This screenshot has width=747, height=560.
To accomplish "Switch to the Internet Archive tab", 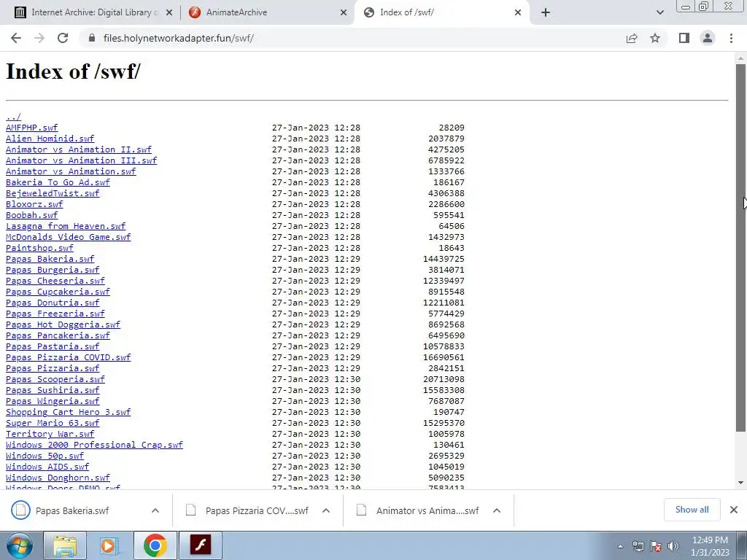I will coord(93,12).
